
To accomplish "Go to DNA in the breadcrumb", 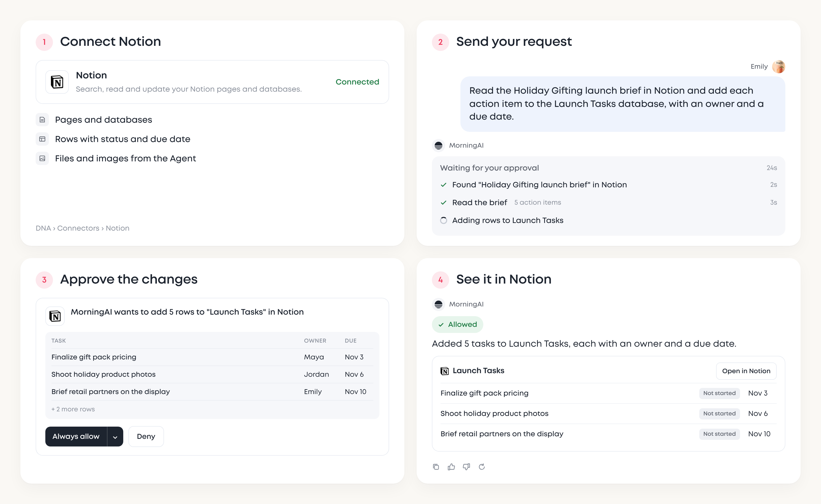I will (x=43, y=228).
